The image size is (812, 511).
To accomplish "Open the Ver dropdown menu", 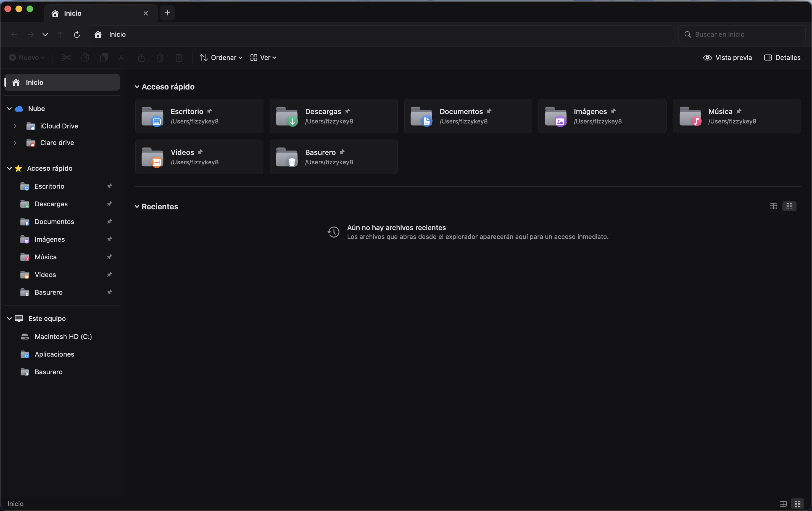I will (263, 58).
